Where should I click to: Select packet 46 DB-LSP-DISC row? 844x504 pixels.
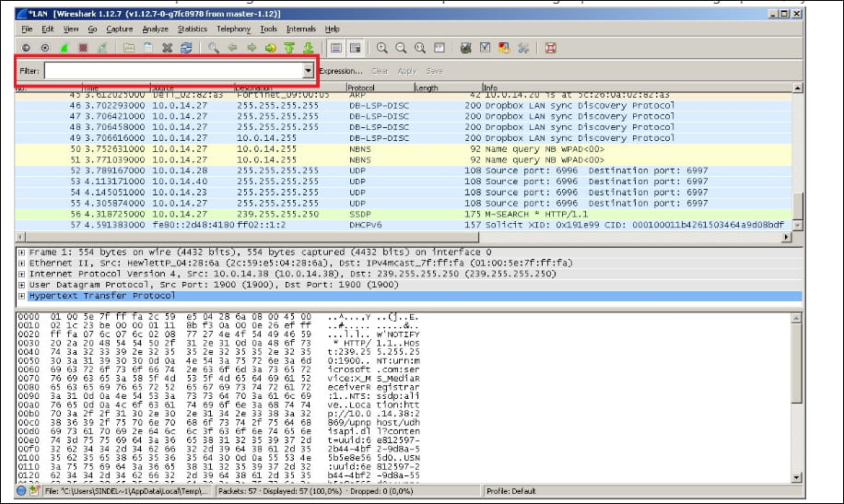tap(404, 106)
